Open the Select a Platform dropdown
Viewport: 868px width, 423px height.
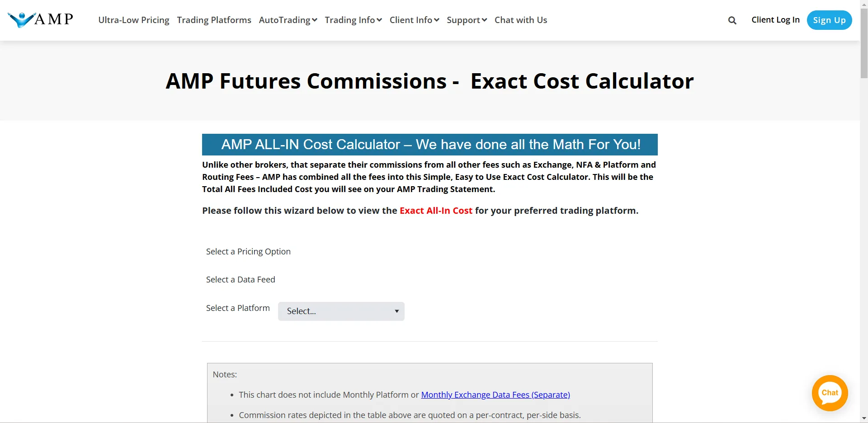coord(341,311)
